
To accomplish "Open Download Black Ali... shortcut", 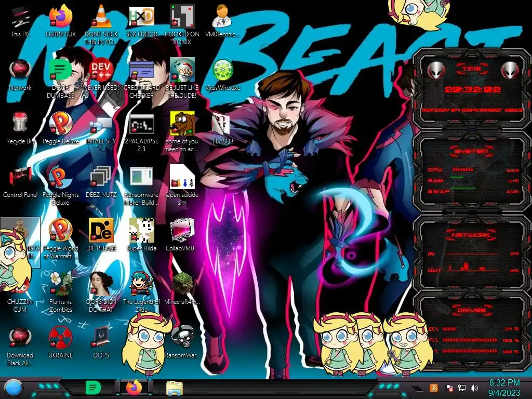I will [x=20, y=346].
